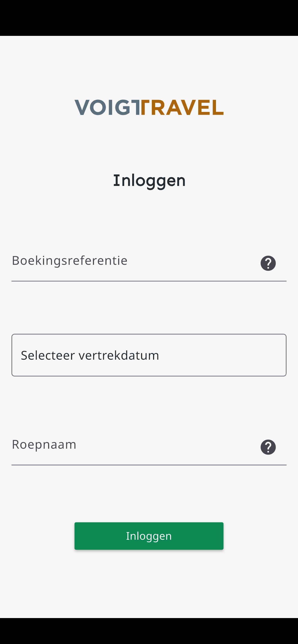The height and width of the screenshot is (644, 298).
Task: Tap the orange TRAVEL part of logo
Action: pyautogui.click(x=182, y=107)
